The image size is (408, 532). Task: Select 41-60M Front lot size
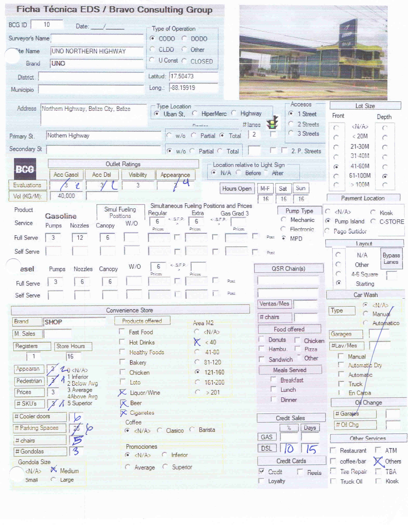tap(336, 167)
